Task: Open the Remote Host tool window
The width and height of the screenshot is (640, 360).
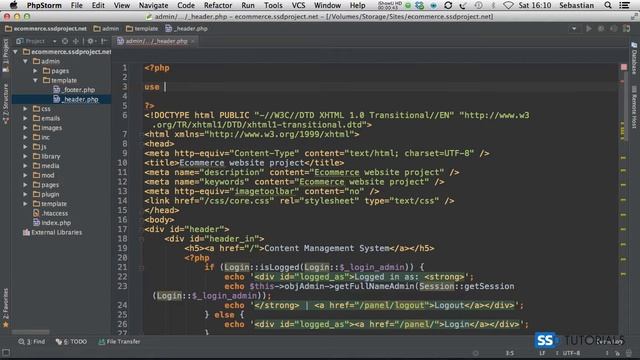Action: pyautogui.click(x=634, y=107)
